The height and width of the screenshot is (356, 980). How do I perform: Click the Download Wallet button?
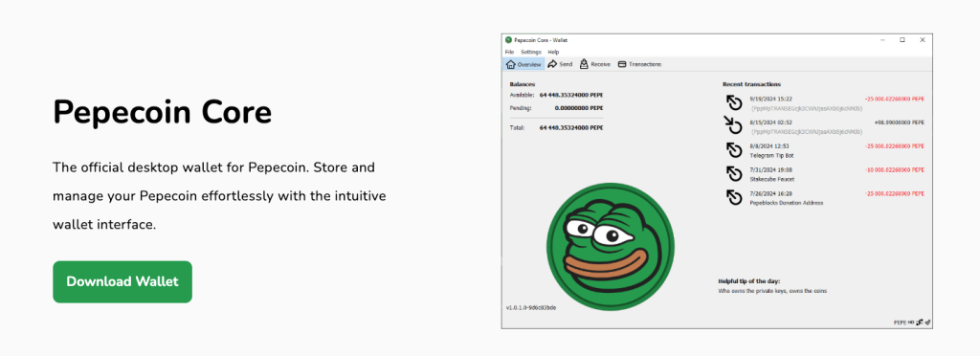tap(122, 281)
